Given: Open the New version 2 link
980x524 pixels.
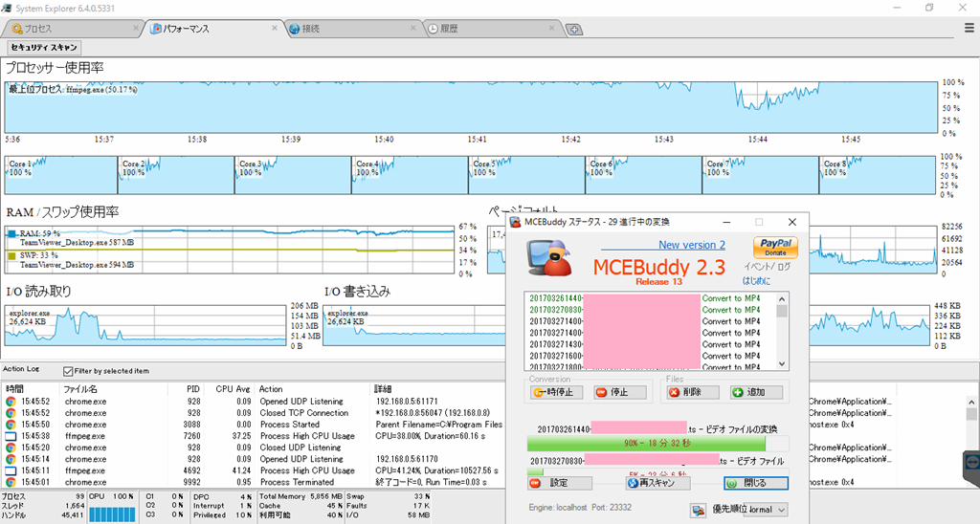Looking at the screenshot, I should coord(692,245).
